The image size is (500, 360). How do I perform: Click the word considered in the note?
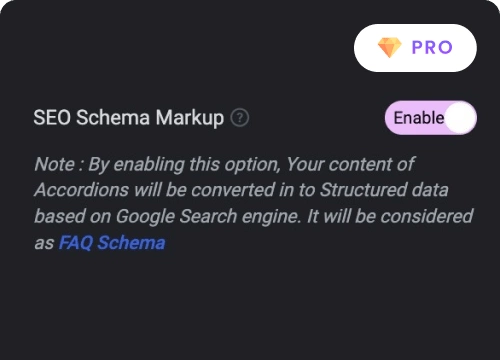coord(427,216)
